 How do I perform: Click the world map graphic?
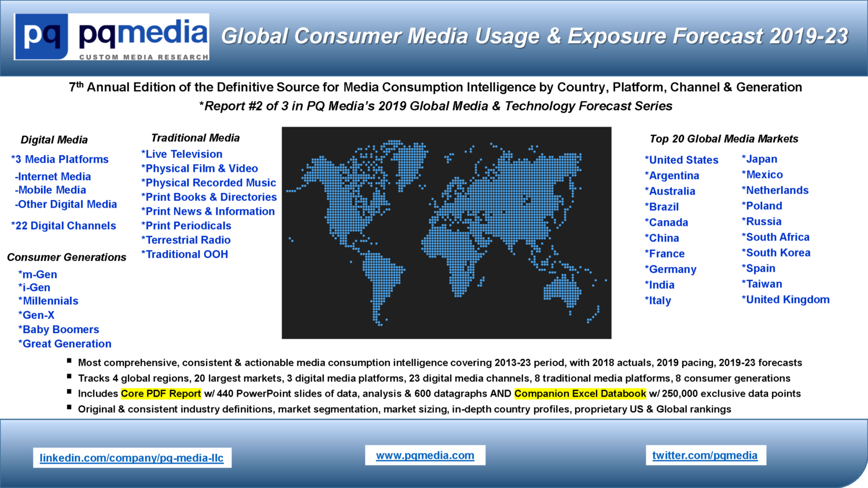coord(447,233)
